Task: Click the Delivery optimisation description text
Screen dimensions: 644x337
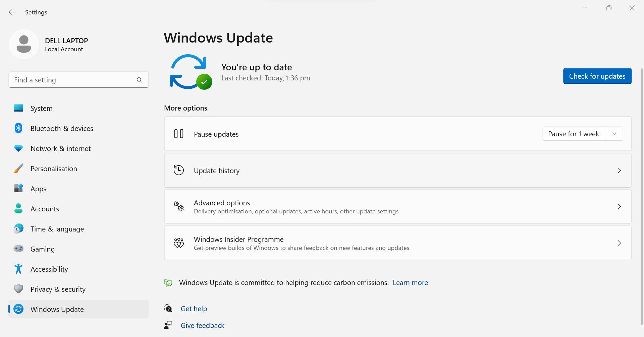Action: [x=296, y=211]
